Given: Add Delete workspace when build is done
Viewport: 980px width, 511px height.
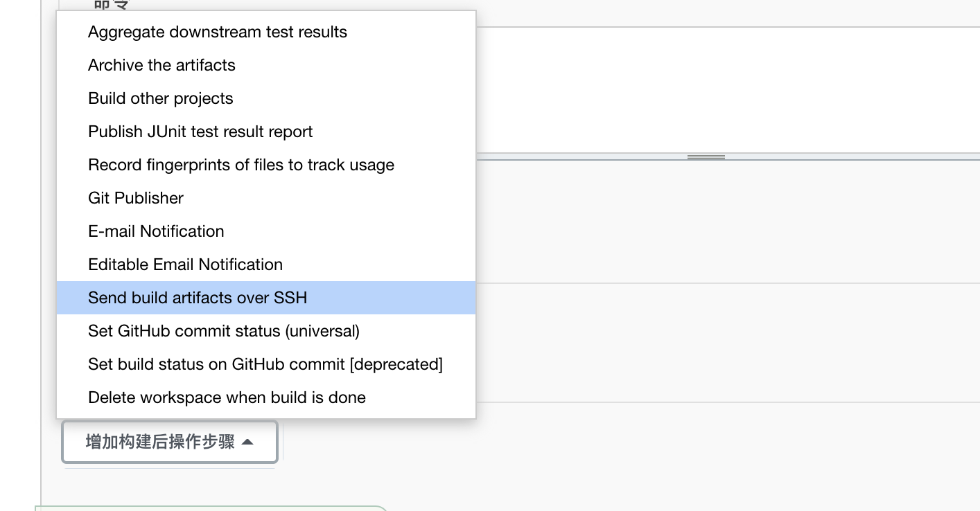Looking at the screenshot, I should [x=227, y=397].
